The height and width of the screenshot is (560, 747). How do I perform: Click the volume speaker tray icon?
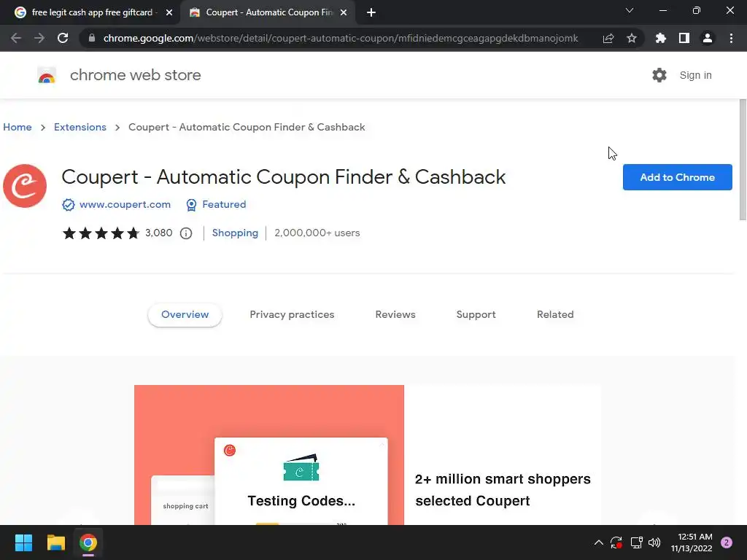pos(654,542)
